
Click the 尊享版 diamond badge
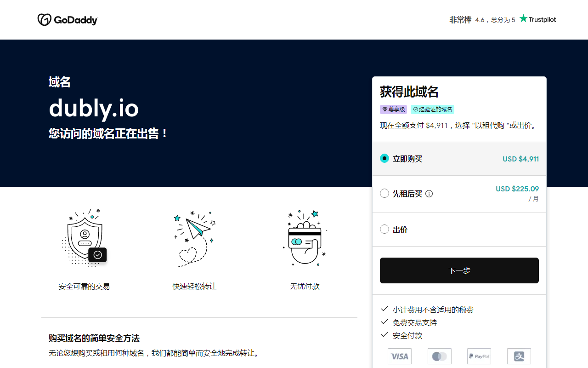393,109
